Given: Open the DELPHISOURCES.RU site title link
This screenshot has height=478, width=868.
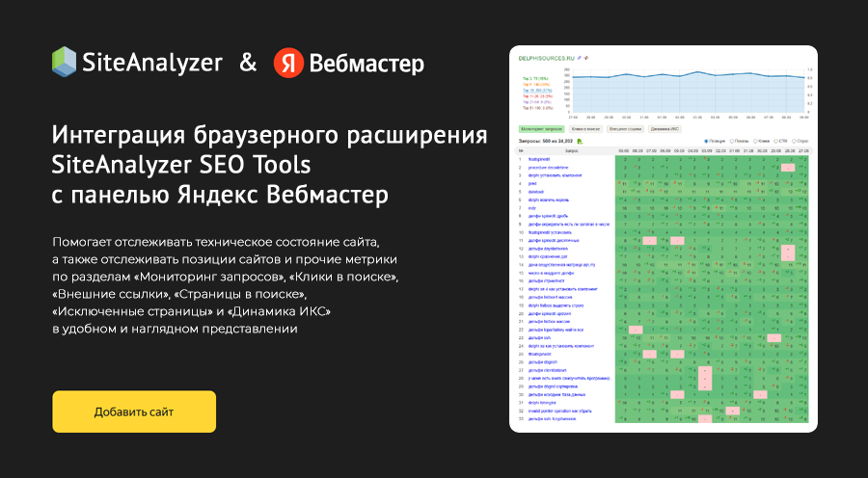Looking at the screenshot, I should click(x=546, y=58).
